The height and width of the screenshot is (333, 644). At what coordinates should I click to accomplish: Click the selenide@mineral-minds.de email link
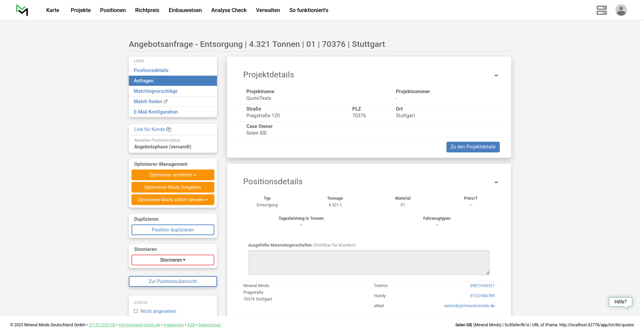pos(469,306)
